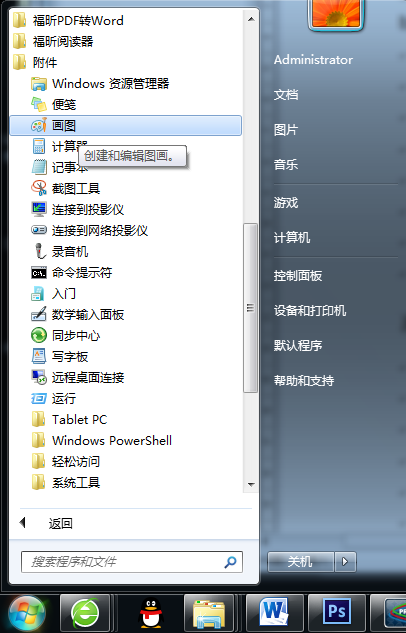Open 命令提示符 command prompt

pyautogui.click(x=126, y=272)
